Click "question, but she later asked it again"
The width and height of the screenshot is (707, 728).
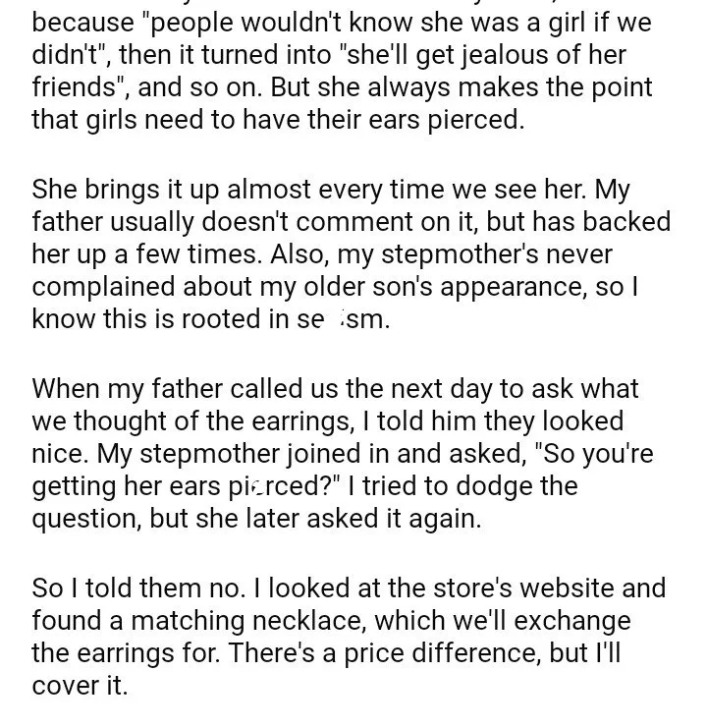(256, 518)
